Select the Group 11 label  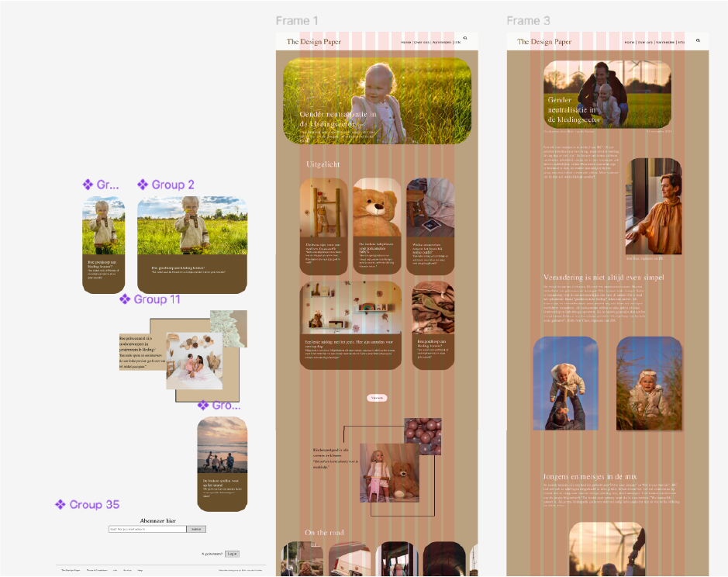157,299
